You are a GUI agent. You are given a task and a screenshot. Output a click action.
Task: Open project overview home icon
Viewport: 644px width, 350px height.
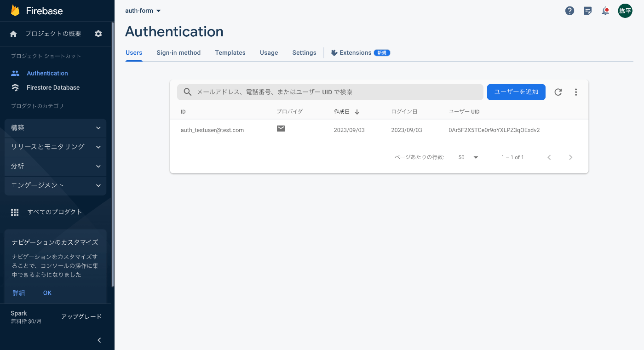point(13,34)
